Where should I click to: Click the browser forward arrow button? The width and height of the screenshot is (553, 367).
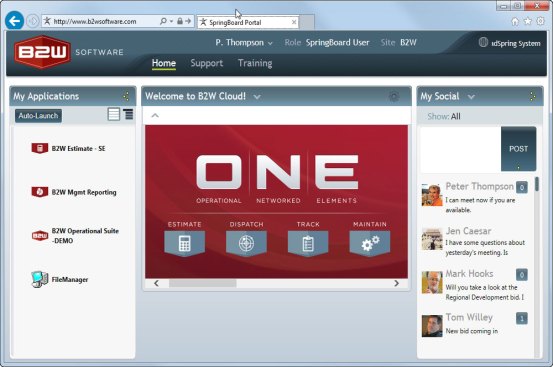pyautogui.click(x=32, y=21)
